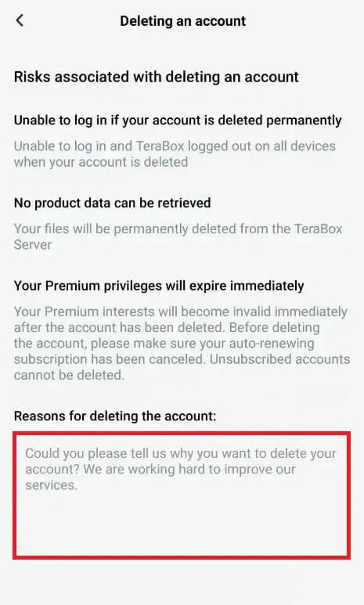Image resolution: width=364 pixels, height=605 pixels.
Task: Tap the 'permanently deleted from the TeraBox Server' text
Action: coord(178,236)
